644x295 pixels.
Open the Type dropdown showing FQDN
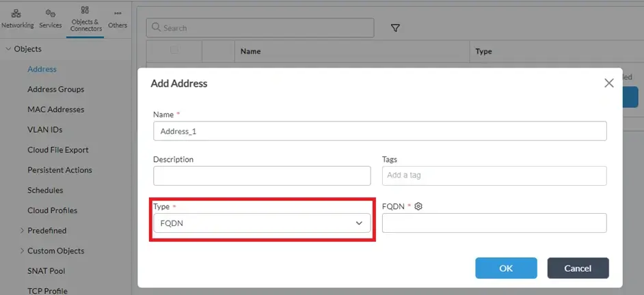point(262,223)
